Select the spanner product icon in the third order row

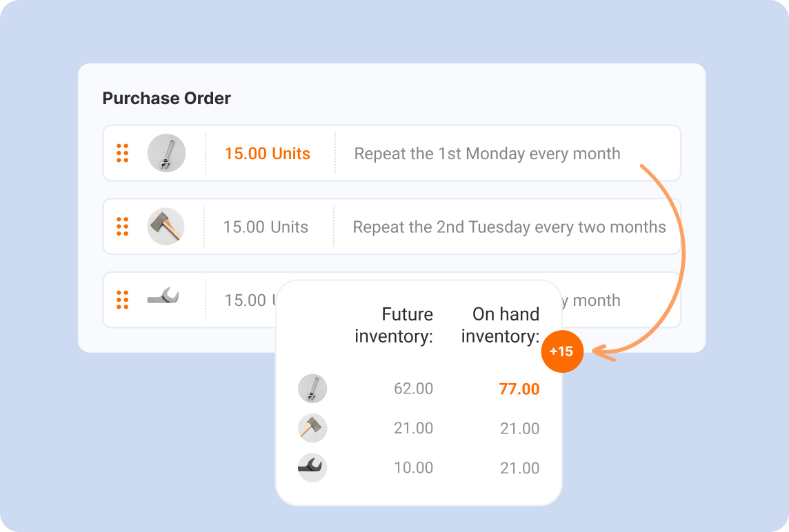[163, 297]
